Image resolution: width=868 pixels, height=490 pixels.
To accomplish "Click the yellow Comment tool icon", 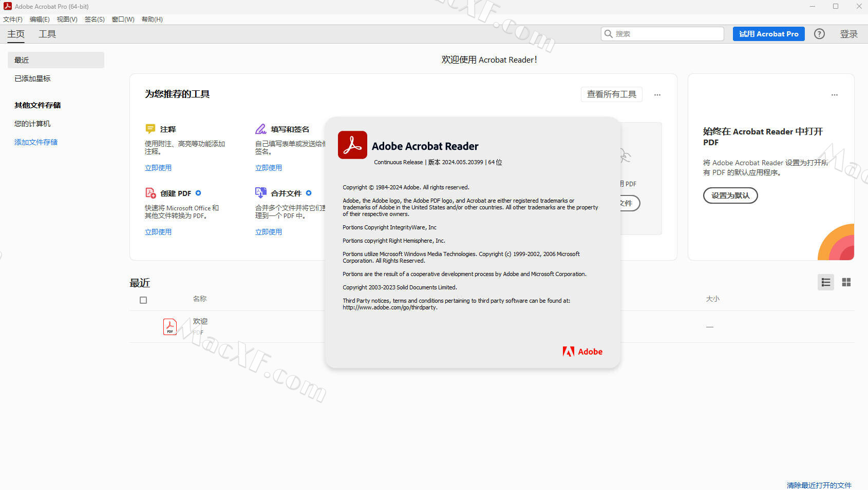I will (150, 129).
